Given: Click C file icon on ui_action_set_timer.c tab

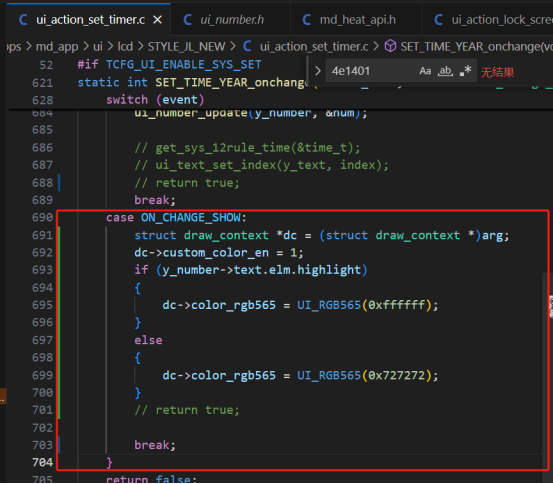Looking at the screenshot, I should (x=23, y=20).
